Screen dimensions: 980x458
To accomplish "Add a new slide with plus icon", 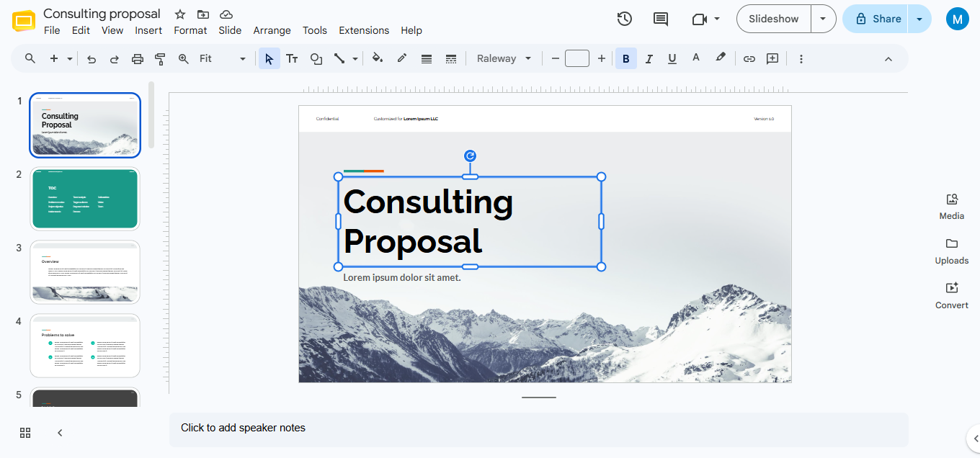I will pyautogui.click(x=54, y=58).
